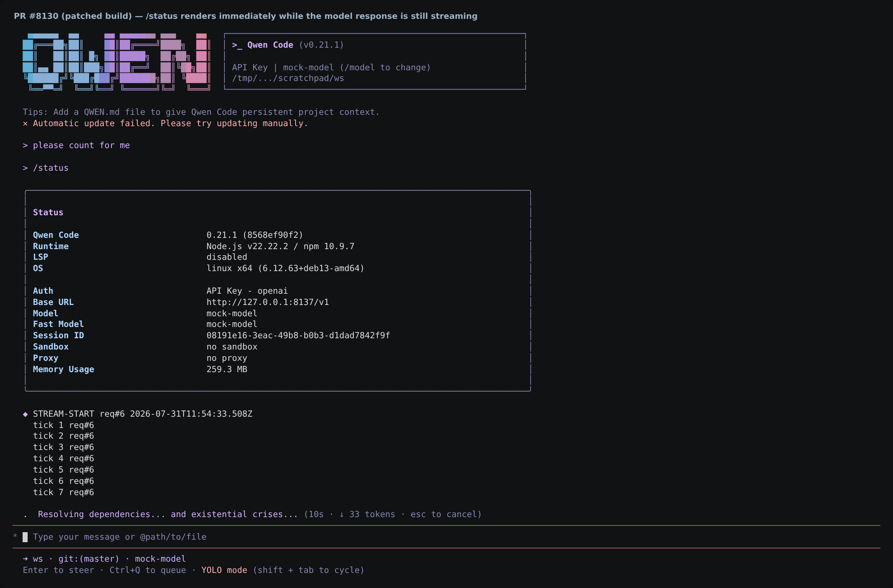
Task: Click the diamond marker before STREAM-START
Action: pos(25,414)
